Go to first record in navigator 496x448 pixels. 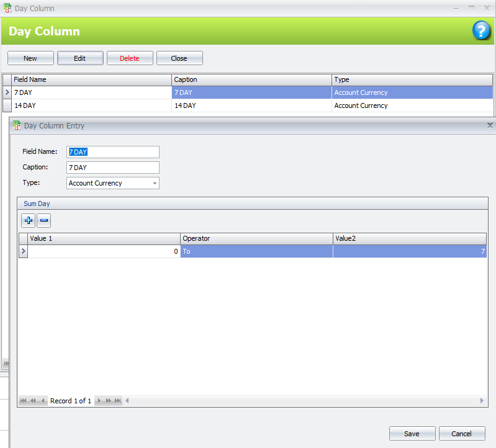tap(24, 401)
